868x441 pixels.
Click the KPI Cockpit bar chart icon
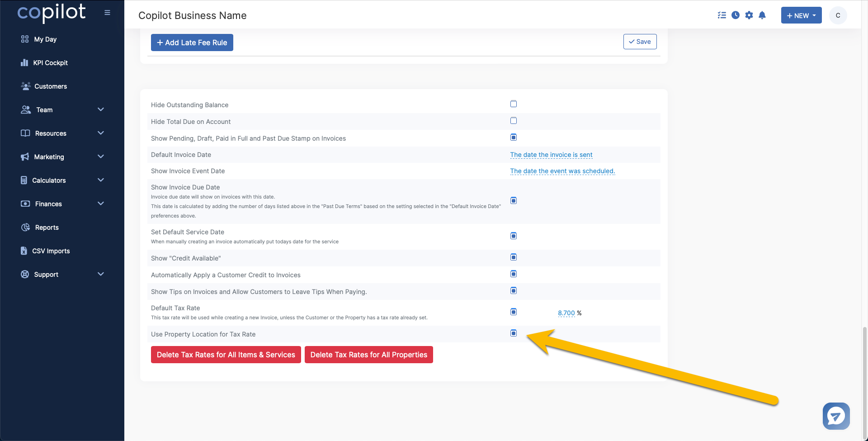point(24,63)
